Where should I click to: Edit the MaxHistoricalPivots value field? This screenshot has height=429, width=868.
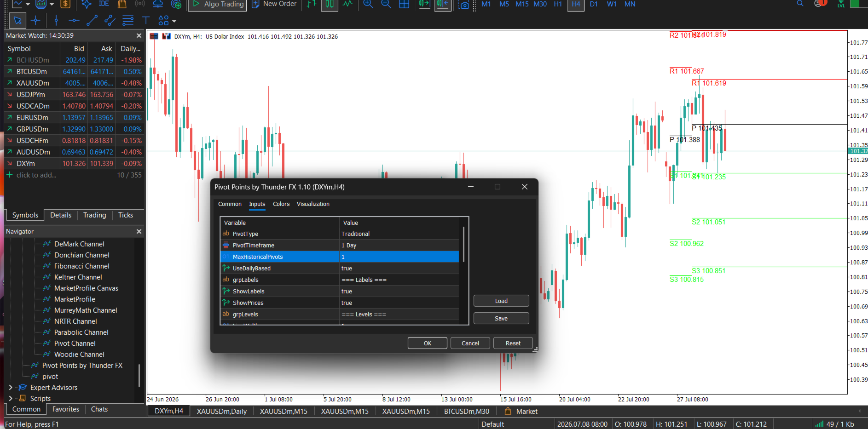pos(399,257)
